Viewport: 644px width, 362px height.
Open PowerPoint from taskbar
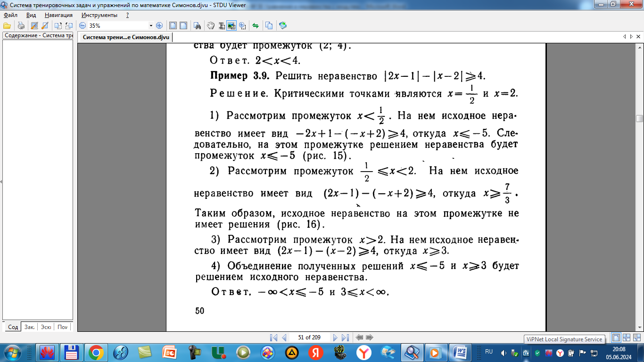[169, 352]
